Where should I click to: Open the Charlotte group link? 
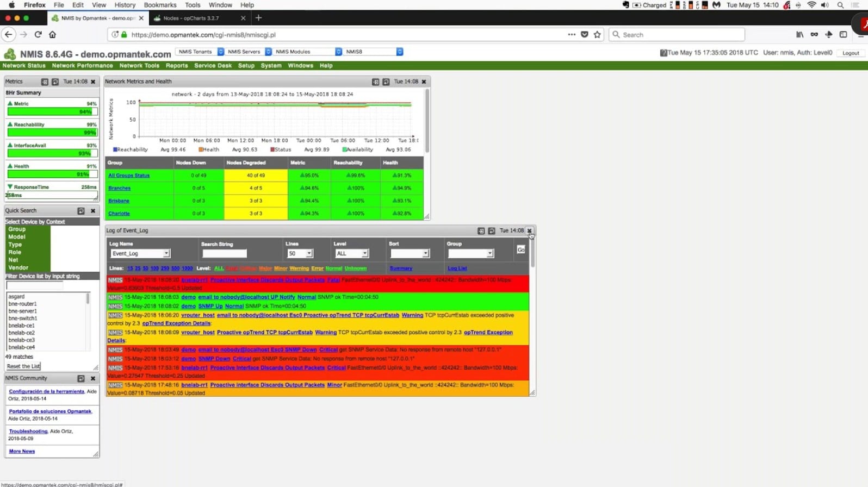[119, 214]
